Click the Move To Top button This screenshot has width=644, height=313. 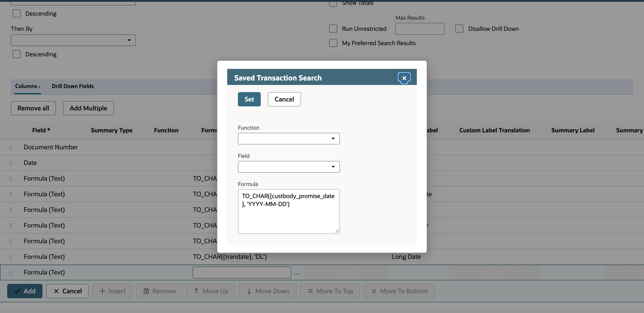[330, 291]
